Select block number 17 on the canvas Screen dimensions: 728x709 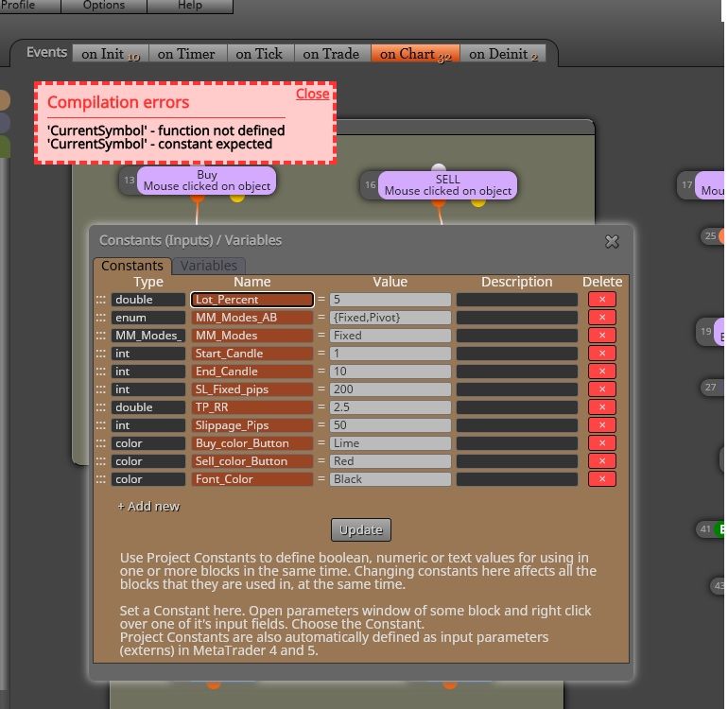[702, 185]
